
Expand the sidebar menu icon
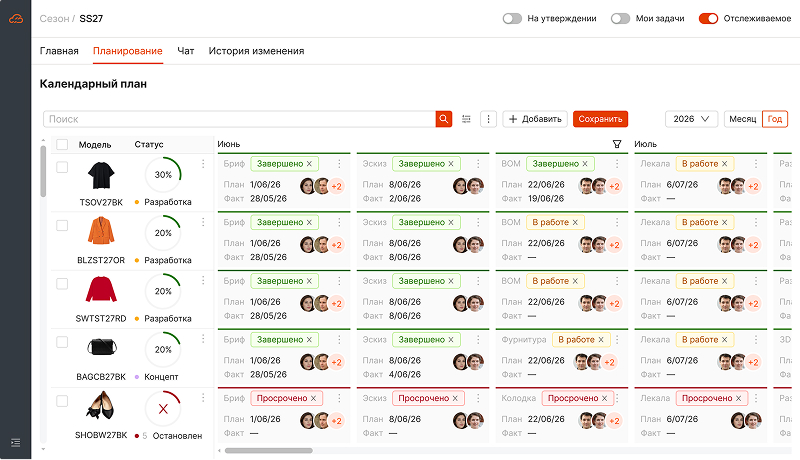pyautogui.click(x=16, y=442)
